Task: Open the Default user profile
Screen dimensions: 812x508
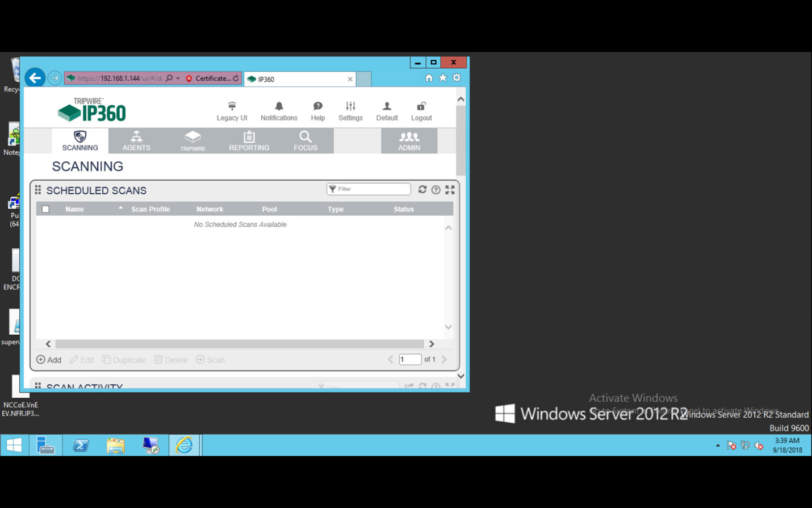Action: click(x=387, y=111)
